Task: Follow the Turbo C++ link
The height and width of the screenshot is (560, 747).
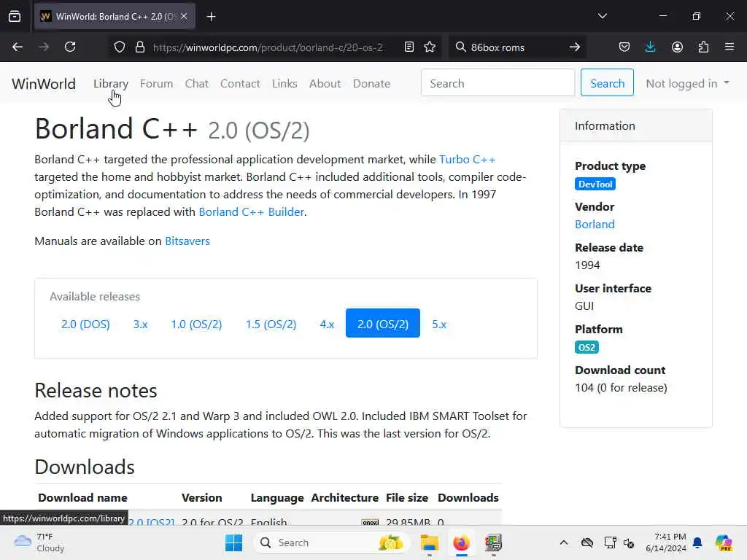Action: (x=468, y=160)
